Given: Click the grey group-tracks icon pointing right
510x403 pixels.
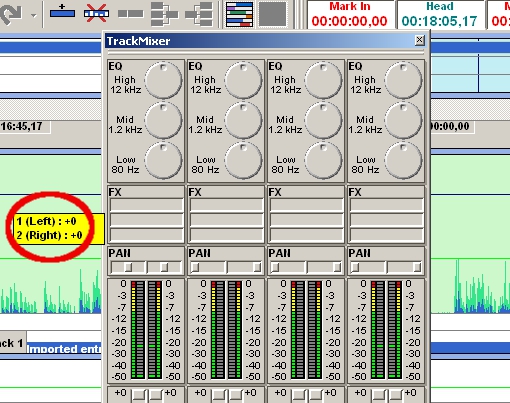Looking at the screenshot, I should click(164, 14).
